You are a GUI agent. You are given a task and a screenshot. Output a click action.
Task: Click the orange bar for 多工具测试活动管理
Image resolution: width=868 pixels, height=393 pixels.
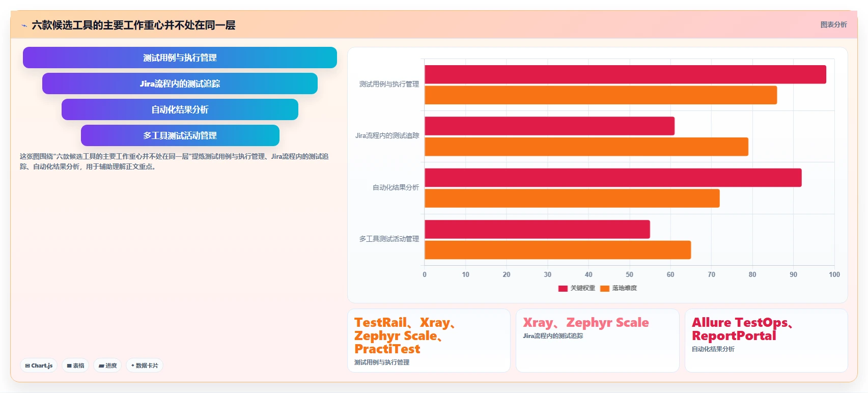[x=557, y=250]
